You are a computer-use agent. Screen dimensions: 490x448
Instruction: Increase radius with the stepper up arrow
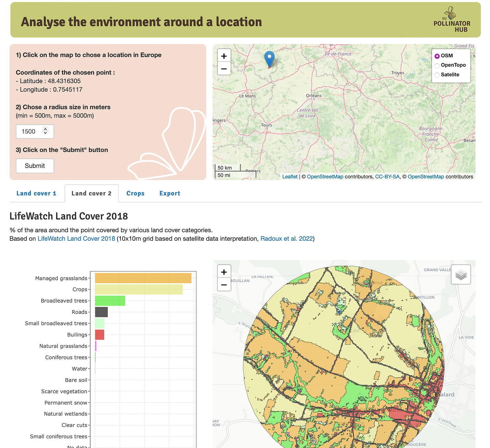[x=46, y=129]
